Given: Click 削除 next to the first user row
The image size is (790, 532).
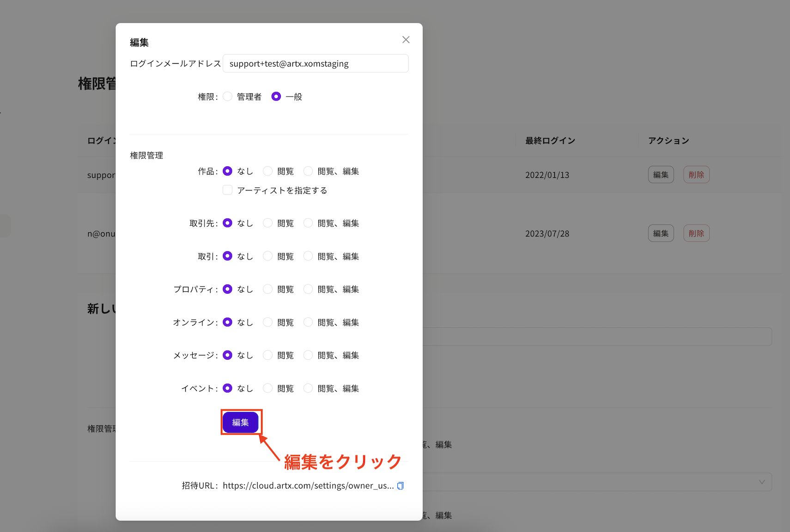Looking at the screenshot, I should 696,175.
